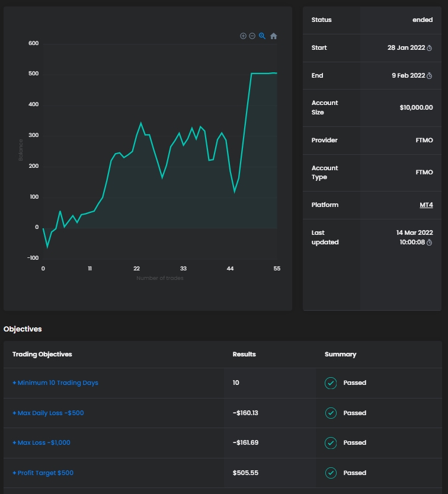Click the FTMO Account Type value
448x494 pixels.
click(424, 173)
